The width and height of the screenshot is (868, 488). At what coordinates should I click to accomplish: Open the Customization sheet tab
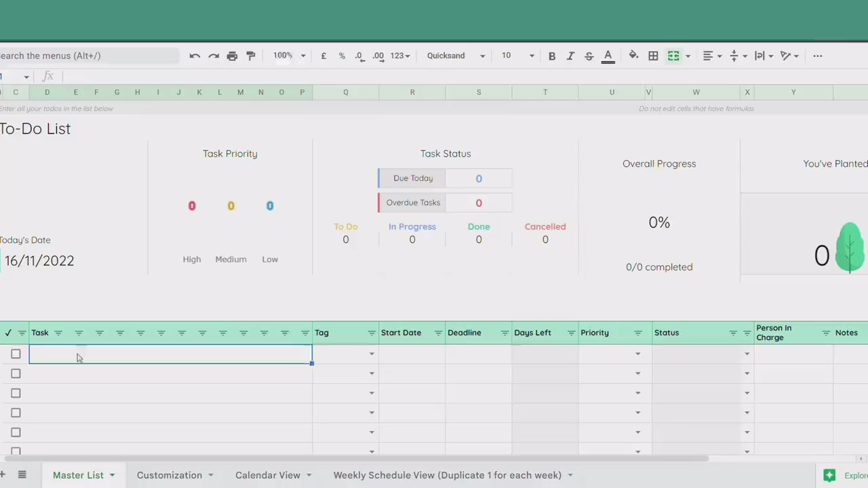[169, 475]
